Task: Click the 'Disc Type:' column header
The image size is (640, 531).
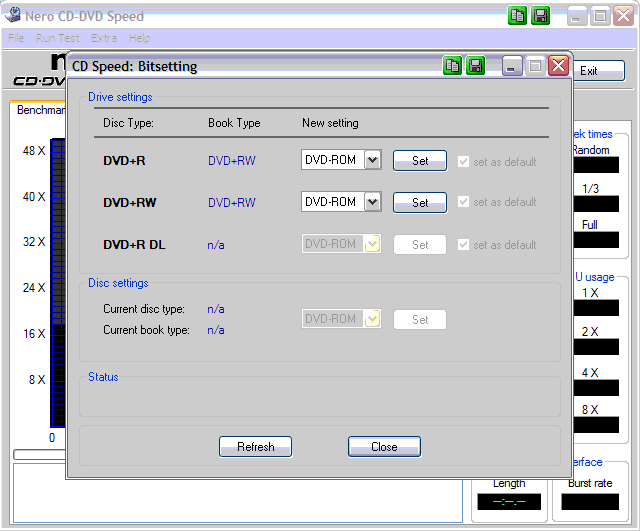Action: pyautogui.click(x=128, y=123)
